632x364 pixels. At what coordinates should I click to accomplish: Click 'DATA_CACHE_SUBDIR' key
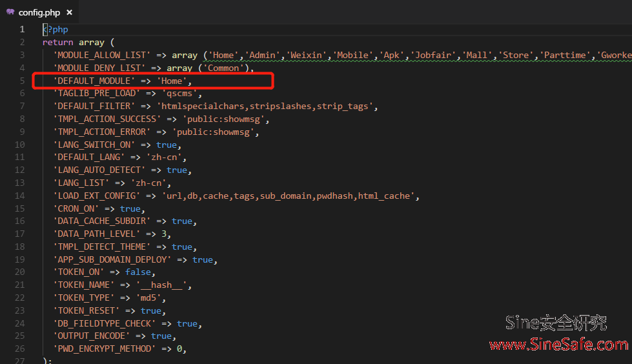click(x=102, y=221)
